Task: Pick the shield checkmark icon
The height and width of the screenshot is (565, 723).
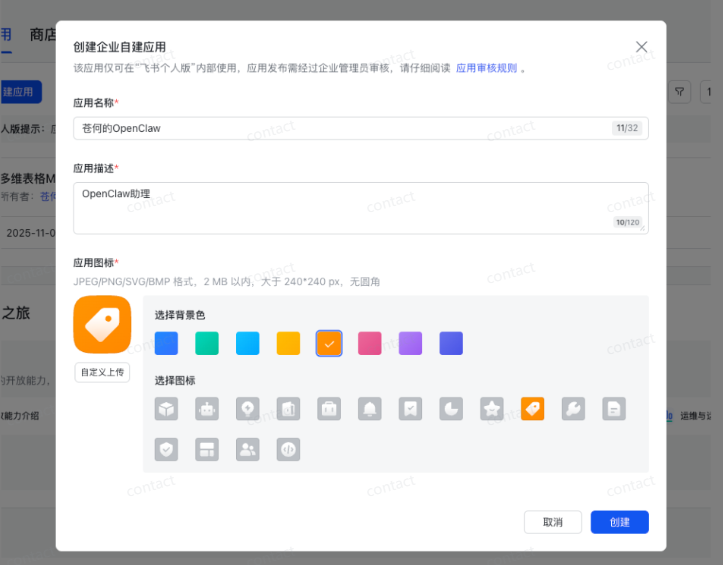Action: tap(167, 449)
